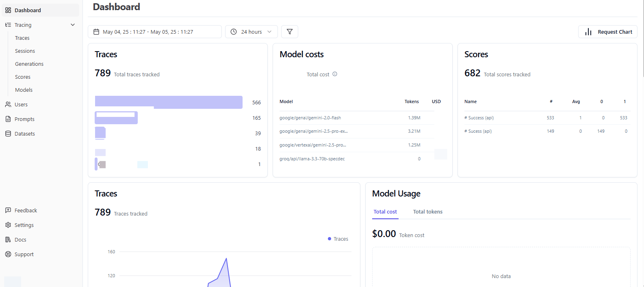
Task: Click the Total cost info icon
Action: [x=335, y=74]
